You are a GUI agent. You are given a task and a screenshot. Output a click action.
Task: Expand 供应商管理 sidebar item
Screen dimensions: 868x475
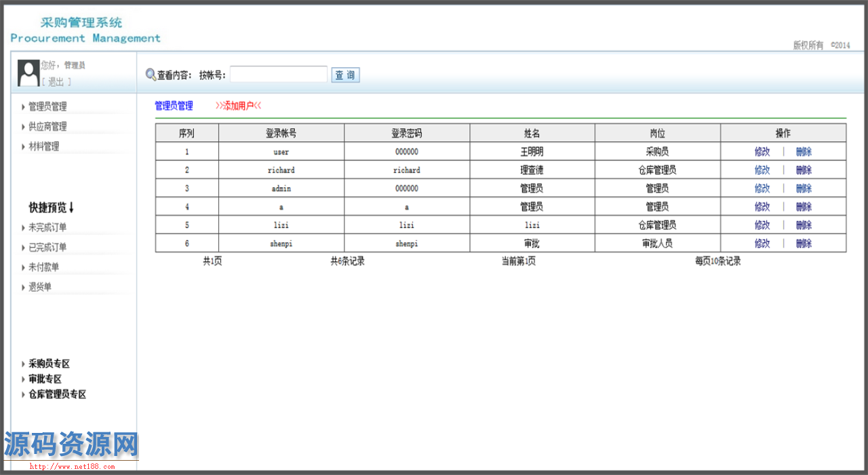[47, 127]
